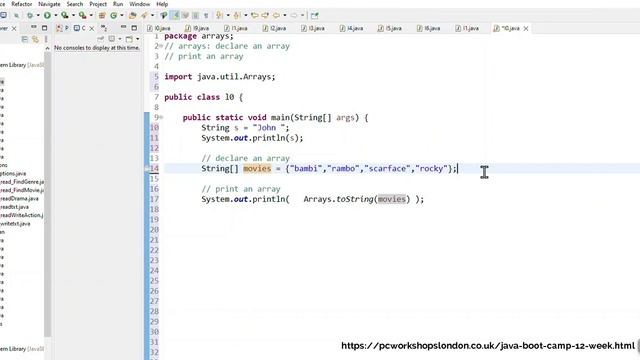This screenshot has height=360, width=640.
Task: Open Package Explorer view menu
Action: (x=46, y=39)
